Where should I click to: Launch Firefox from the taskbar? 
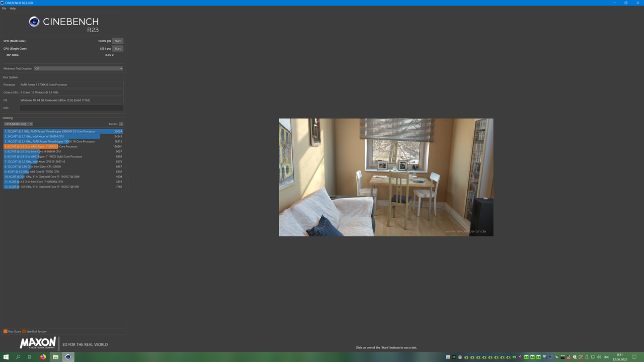[43, 357]
